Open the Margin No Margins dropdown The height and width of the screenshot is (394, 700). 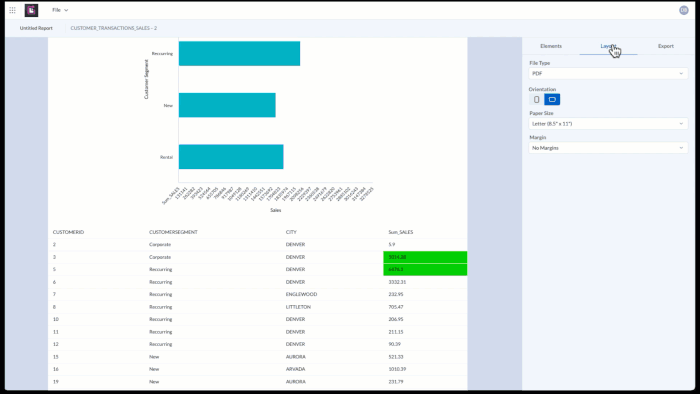coord(608,148)
